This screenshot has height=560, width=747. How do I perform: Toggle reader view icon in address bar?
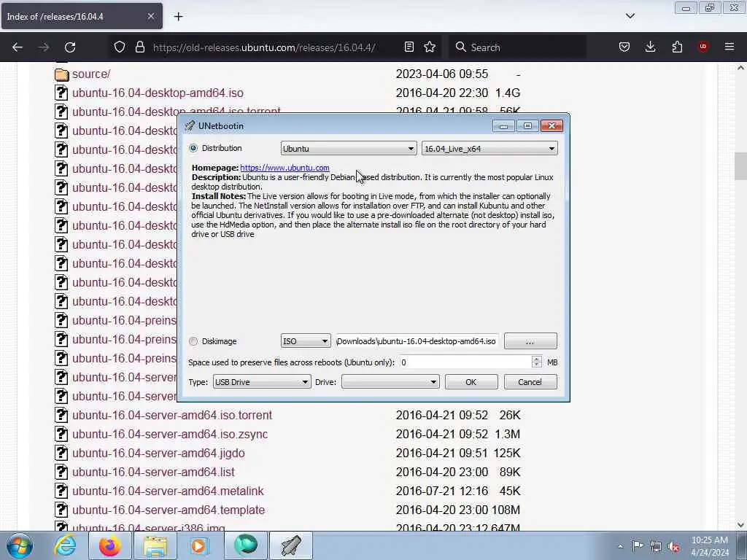[409, 47]
